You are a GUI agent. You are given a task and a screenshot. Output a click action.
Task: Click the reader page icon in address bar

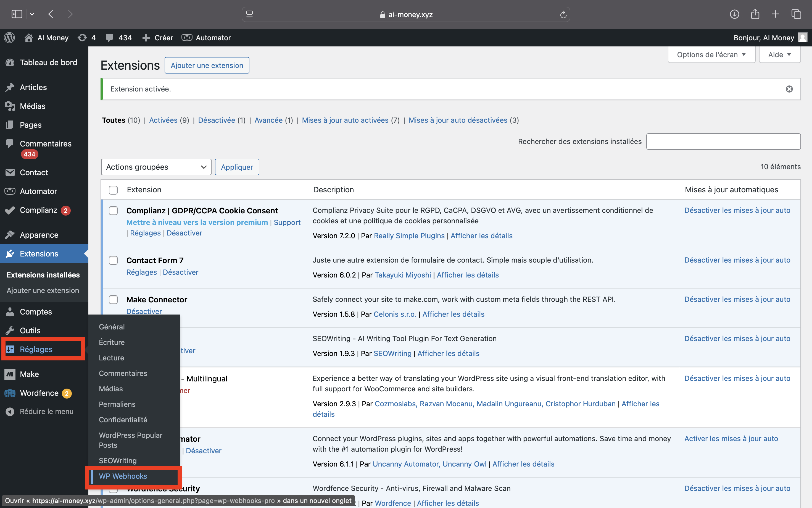pyautogui.click(x=249, y=14)
